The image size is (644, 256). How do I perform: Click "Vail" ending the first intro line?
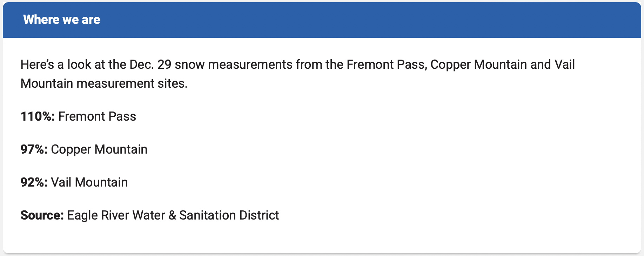(x=564, y=65)
